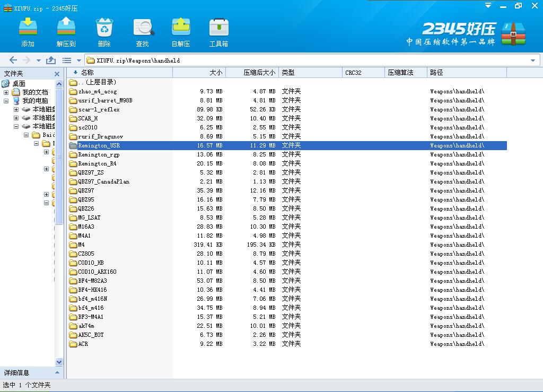Select the QBZ97_CanadaPlan folder icon
This screenshot has width=543, height=392.
click(73, 181)
